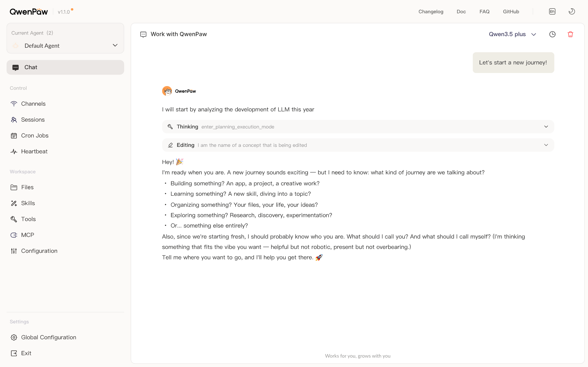Screen dimensions: 588x367
Task: Open Heartbeat page
Action: coord(34,151)
